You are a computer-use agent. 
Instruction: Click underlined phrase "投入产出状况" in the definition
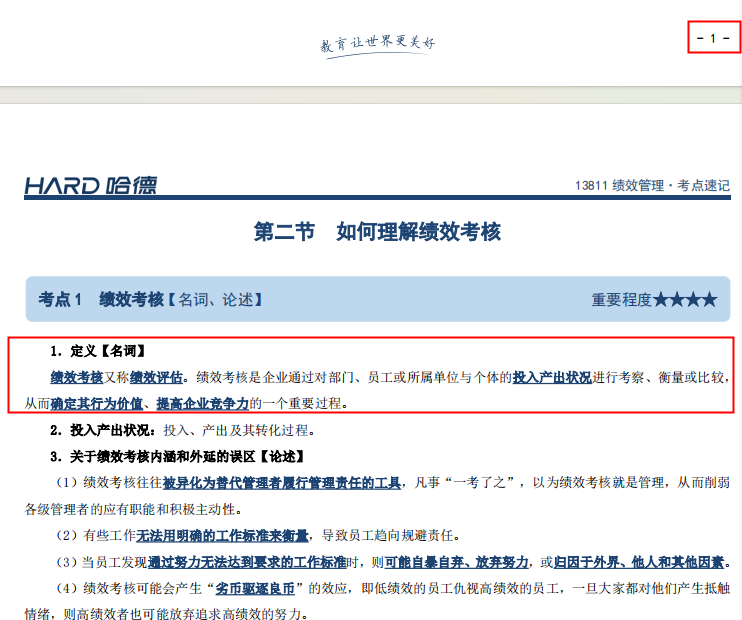point(552,377)
